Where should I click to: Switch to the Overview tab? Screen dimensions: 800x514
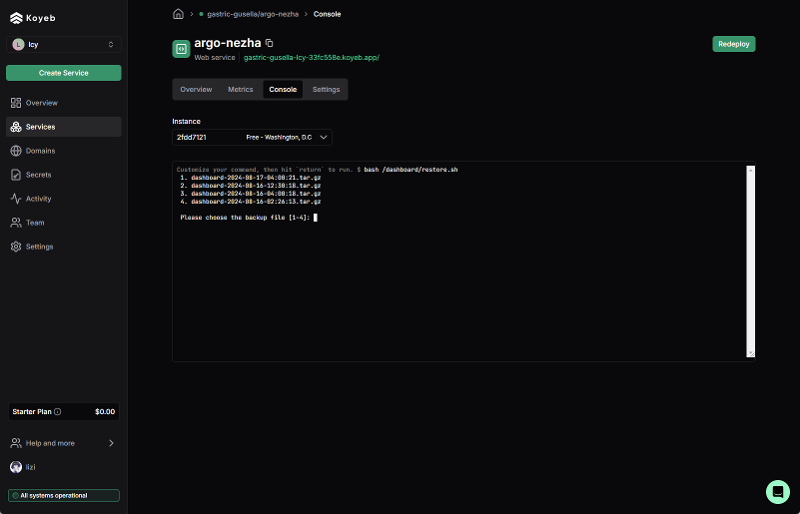click(196, 89)
